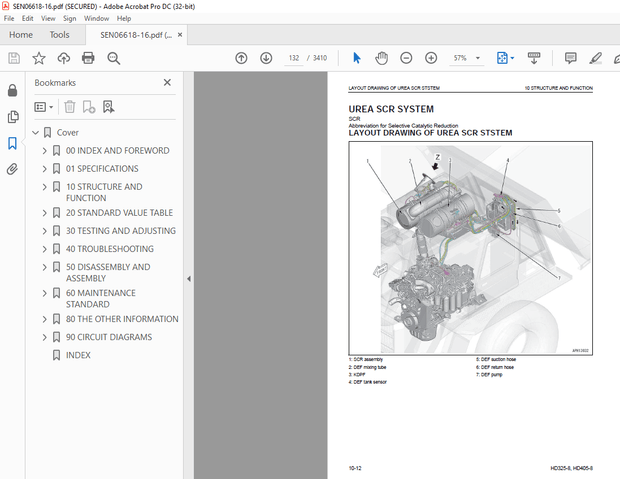Expand 40 TROUBLESHOOTING bookmark
This screenshot has height=479, width=620.
[x=44, y=249]
